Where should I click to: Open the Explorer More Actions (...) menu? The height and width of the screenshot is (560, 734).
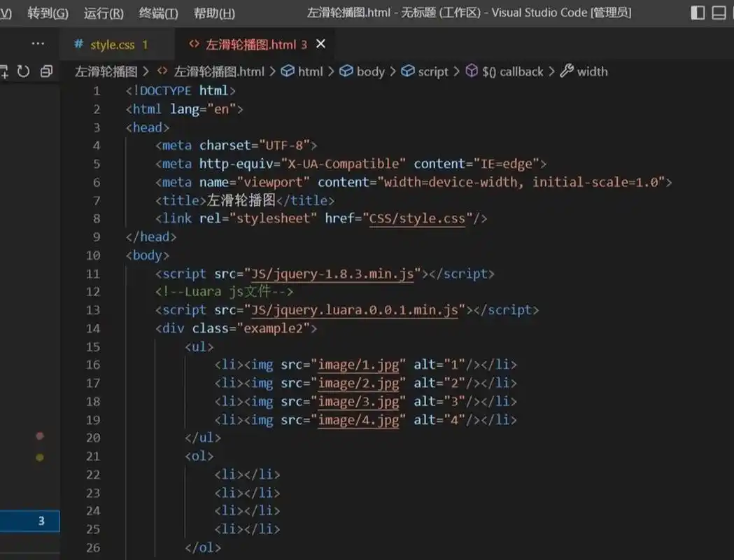pyautogui.click(x=38, y=43)
